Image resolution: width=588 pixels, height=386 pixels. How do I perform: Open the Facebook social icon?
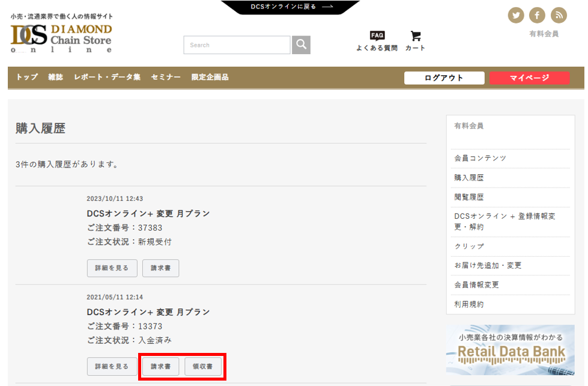[x=537, y=15]
